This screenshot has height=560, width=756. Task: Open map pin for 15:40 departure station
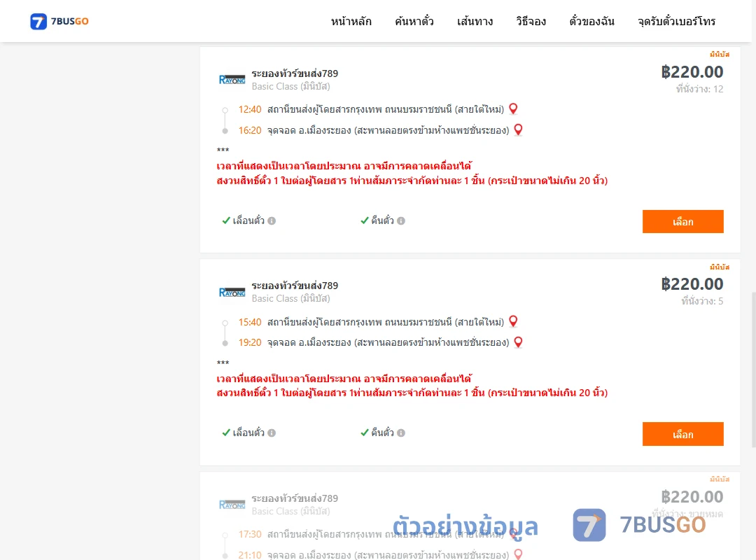coord(513,321)
